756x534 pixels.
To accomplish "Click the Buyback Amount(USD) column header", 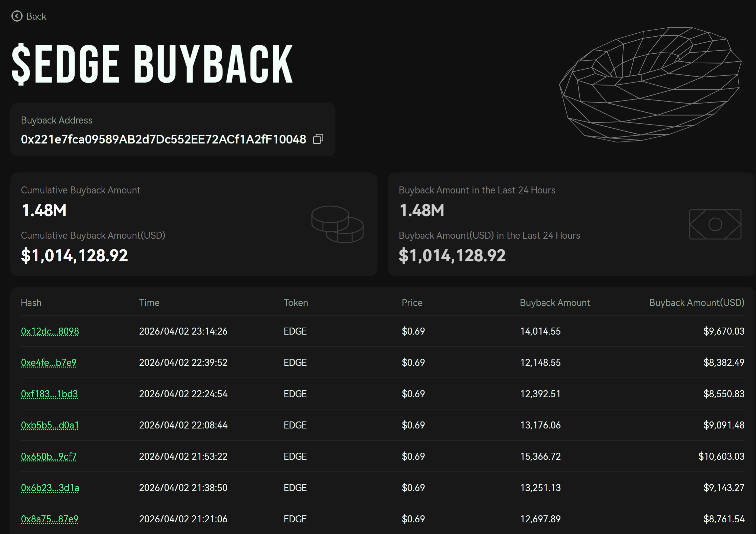I will click(x=696, y=303).
